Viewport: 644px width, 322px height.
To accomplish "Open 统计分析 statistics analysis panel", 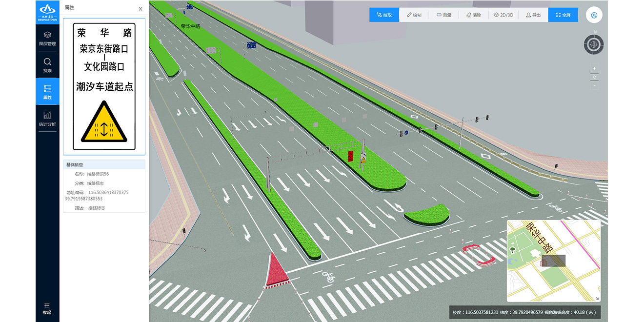I will point(47,119).
